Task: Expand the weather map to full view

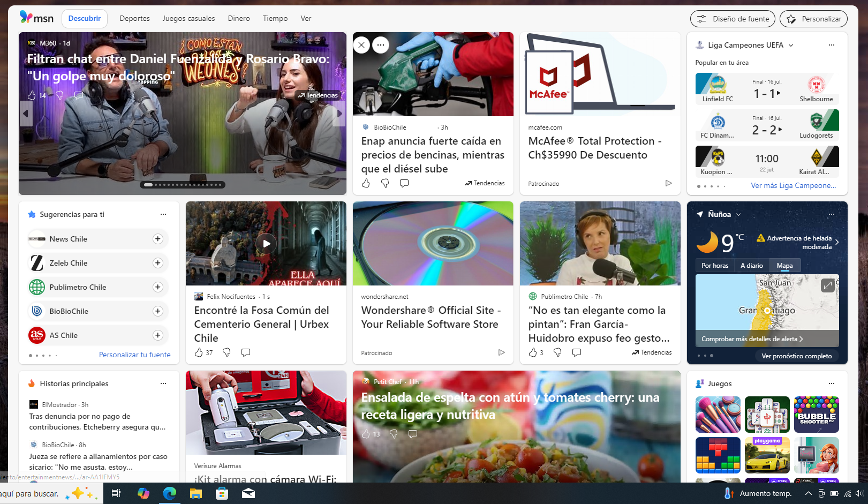Action: (827, 285)
